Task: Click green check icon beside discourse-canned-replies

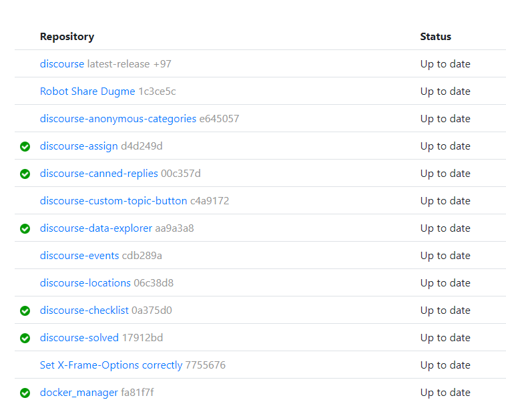Action: pos(25,174)
